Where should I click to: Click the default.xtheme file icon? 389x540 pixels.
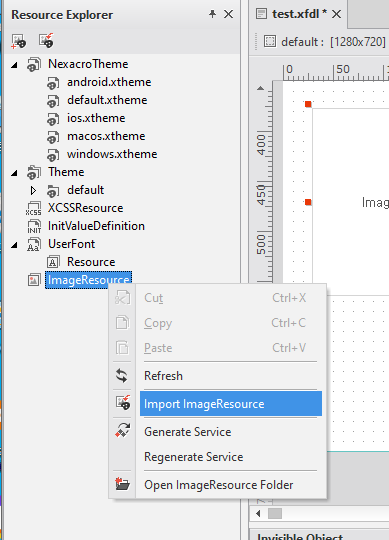coord(53,101)
